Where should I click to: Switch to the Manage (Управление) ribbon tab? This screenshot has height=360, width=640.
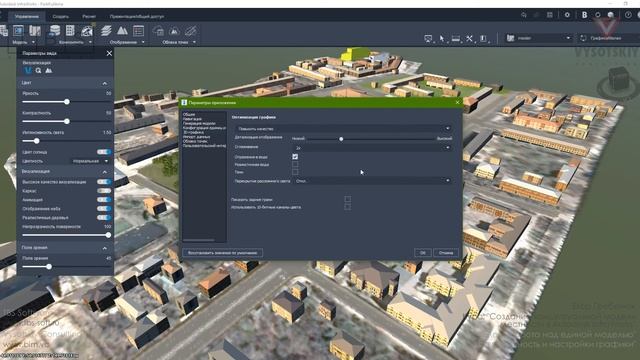27,17
